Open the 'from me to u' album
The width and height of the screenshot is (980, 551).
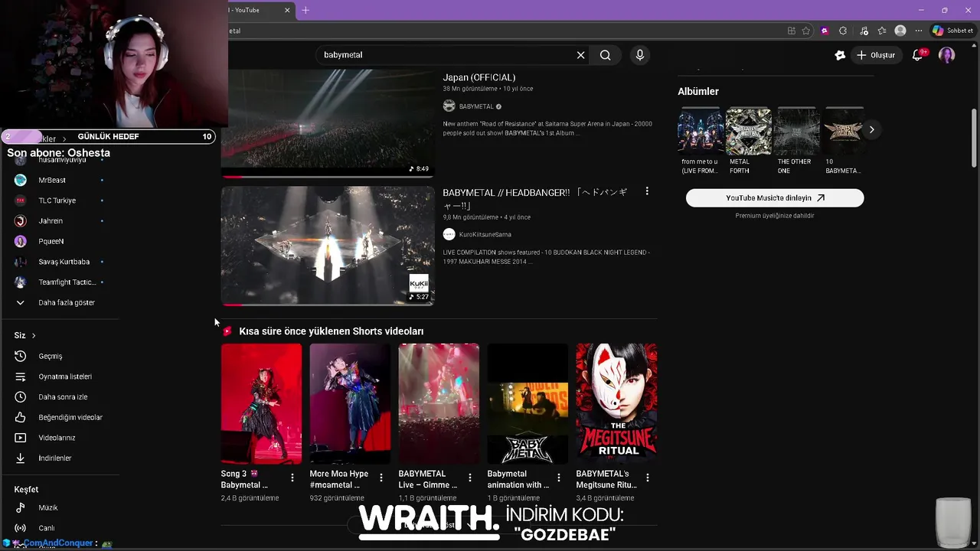click(700, 141)
